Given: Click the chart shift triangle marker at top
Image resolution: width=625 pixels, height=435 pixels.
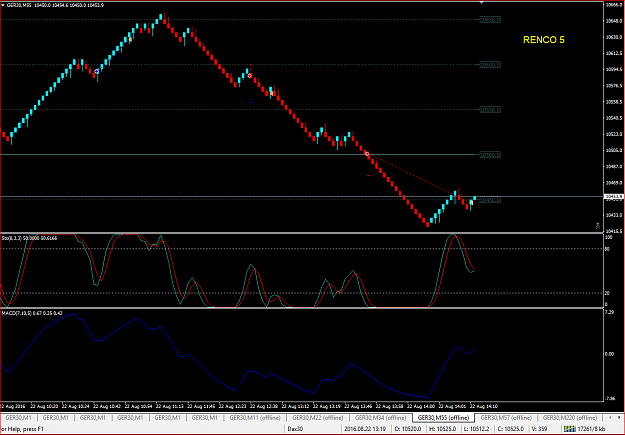Looking at the screenshot, I should tap(482, 2).
